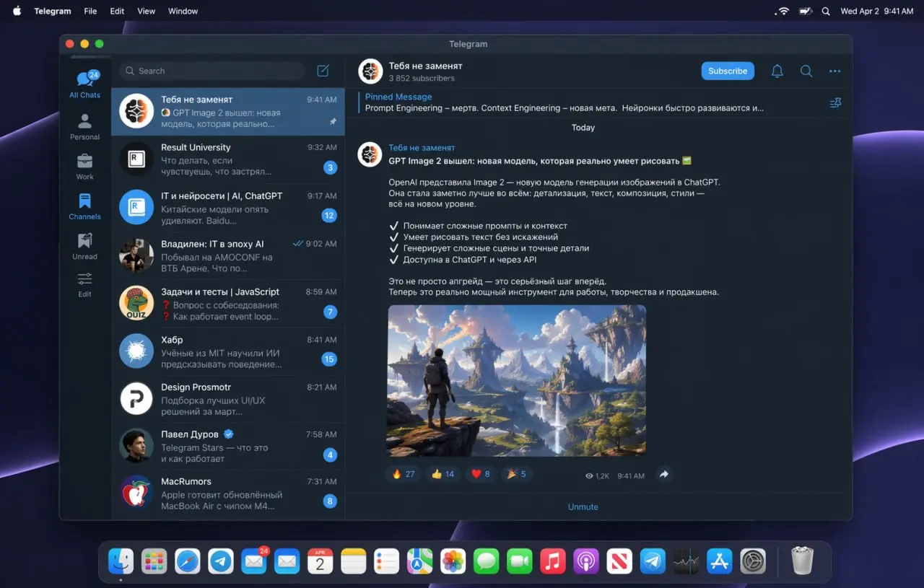Click the channel avatar in the chat header

click(370, 71)
